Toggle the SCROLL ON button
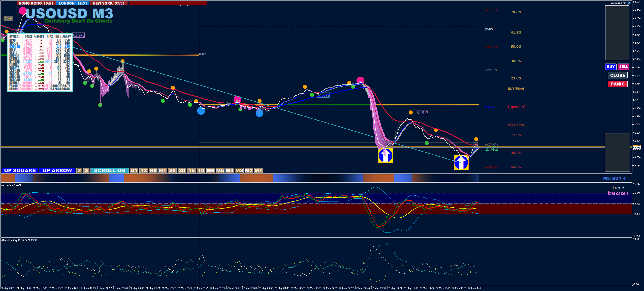The width and height of the screenshot is (644, 291). [x=109, y=170]
